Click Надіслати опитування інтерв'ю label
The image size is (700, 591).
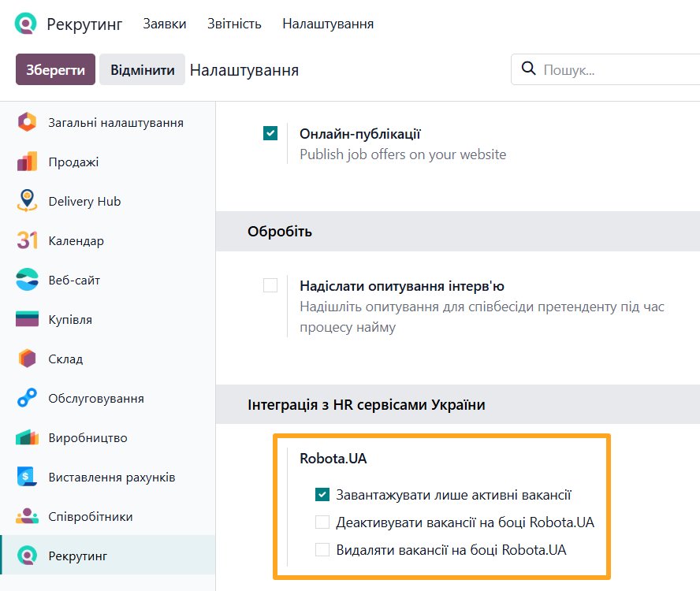pyautogui.click(x=402, y=286)
